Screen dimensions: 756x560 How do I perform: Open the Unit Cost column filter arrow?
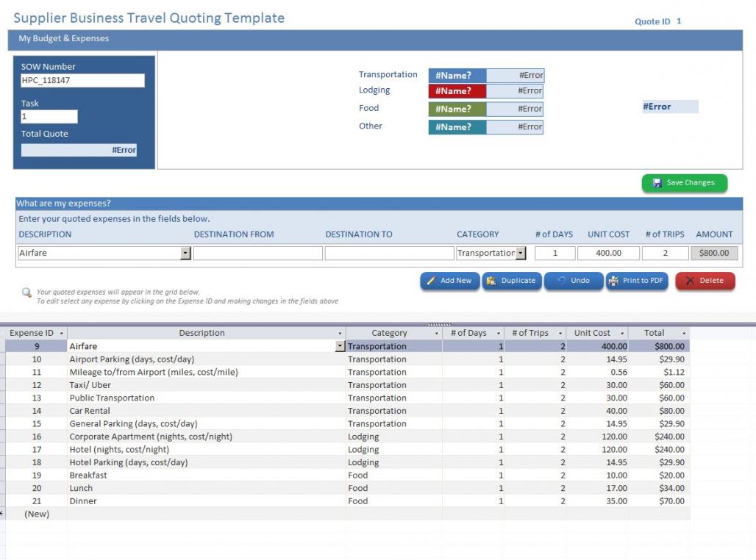[x=622, y=333]
